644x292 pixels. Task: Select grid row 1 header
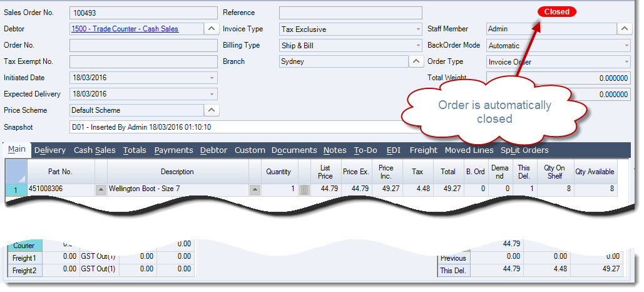(x=16, y=190)
